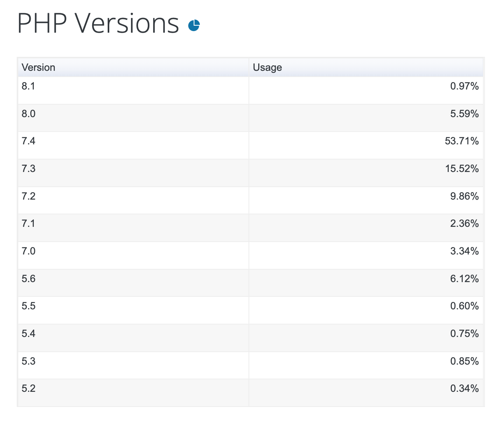Click the 15.52% usage value
The image size is (504, 421).
pyautogui.click(x=462, y=168)
